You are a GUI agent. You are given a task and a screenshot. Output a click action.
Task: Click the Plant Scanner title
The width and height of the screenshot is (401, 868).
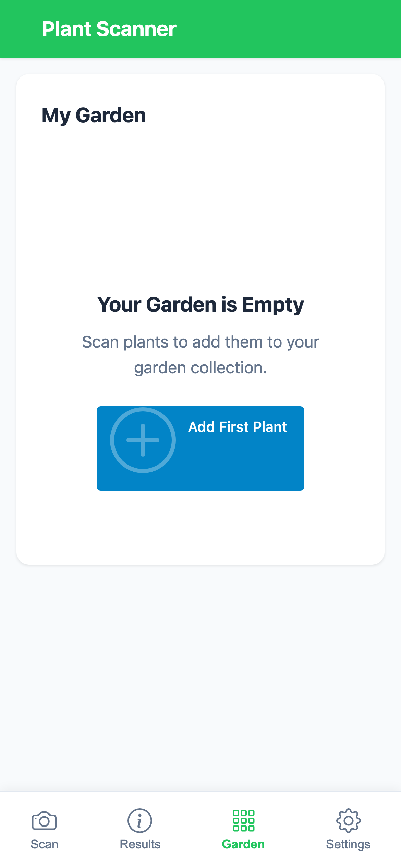click(109, 29)
